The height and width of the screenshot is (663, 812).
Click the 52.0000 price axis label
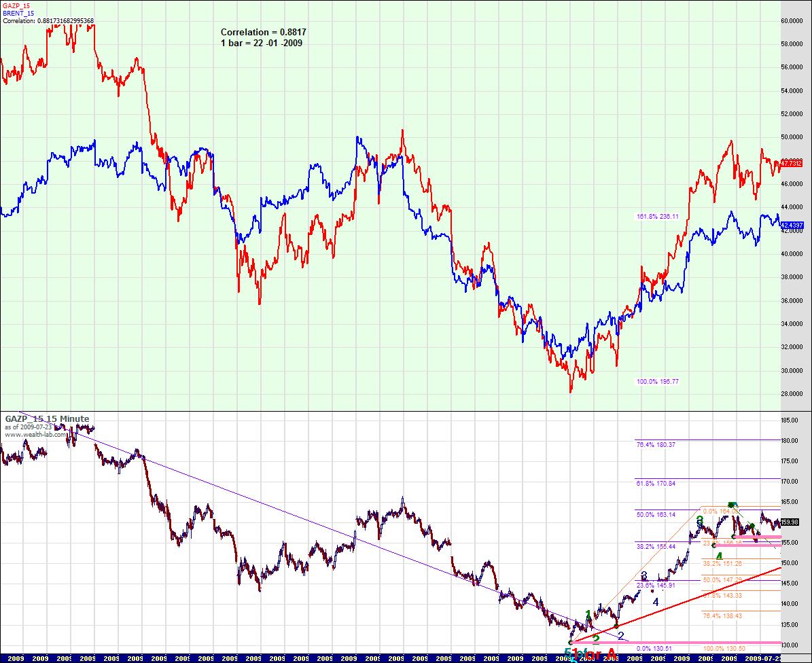tap(792, 114)
